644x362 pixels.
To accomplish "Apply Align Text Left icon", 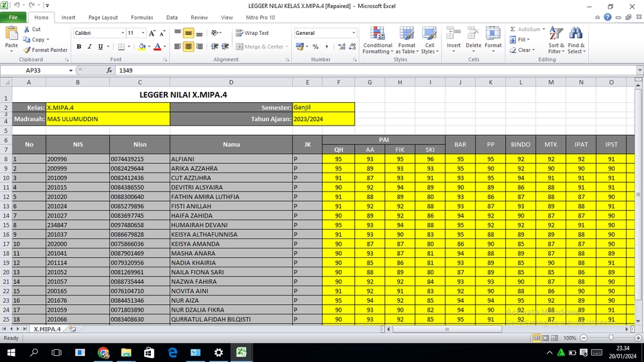I will pyautogui.click(x=177, y=46).
